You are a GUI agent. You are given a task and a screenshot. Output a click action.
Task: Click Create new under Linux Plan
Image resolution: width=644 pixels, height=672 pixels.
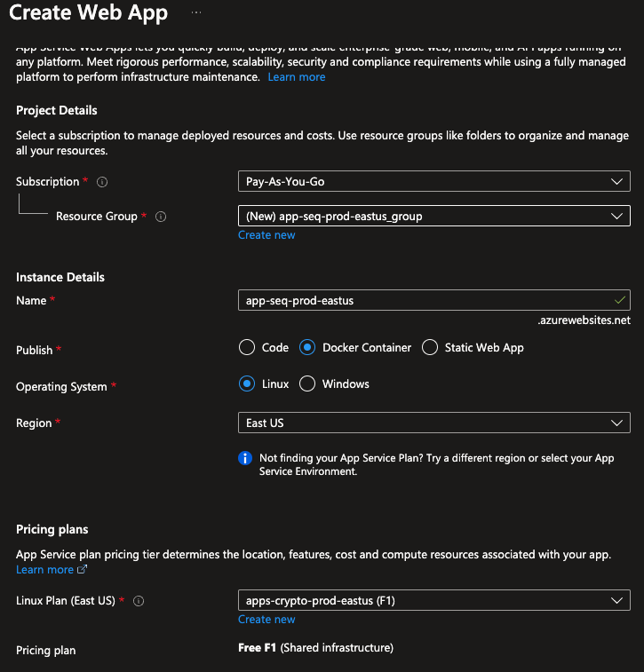click(266, 620)
